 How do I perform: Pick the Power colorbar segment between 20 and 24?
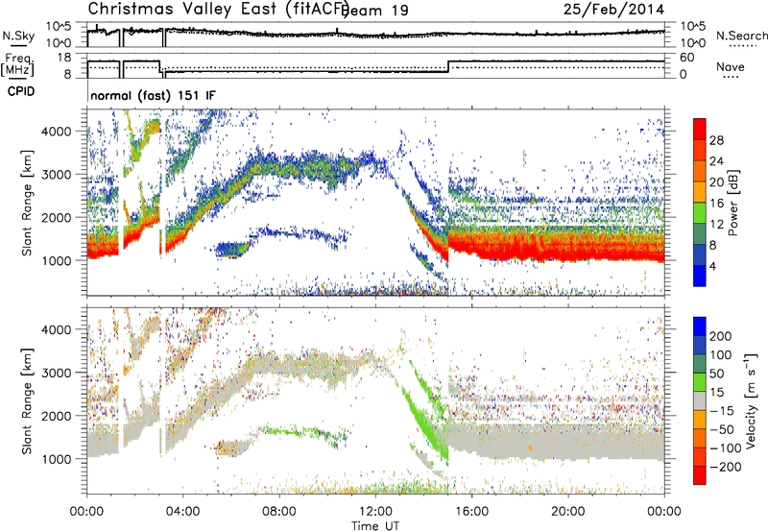click(x=700, y=171)
